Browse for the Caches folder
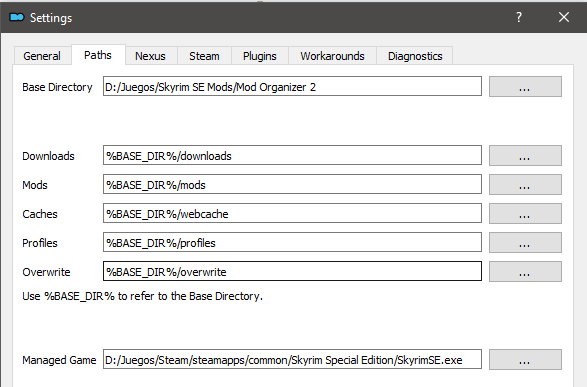 525,213
